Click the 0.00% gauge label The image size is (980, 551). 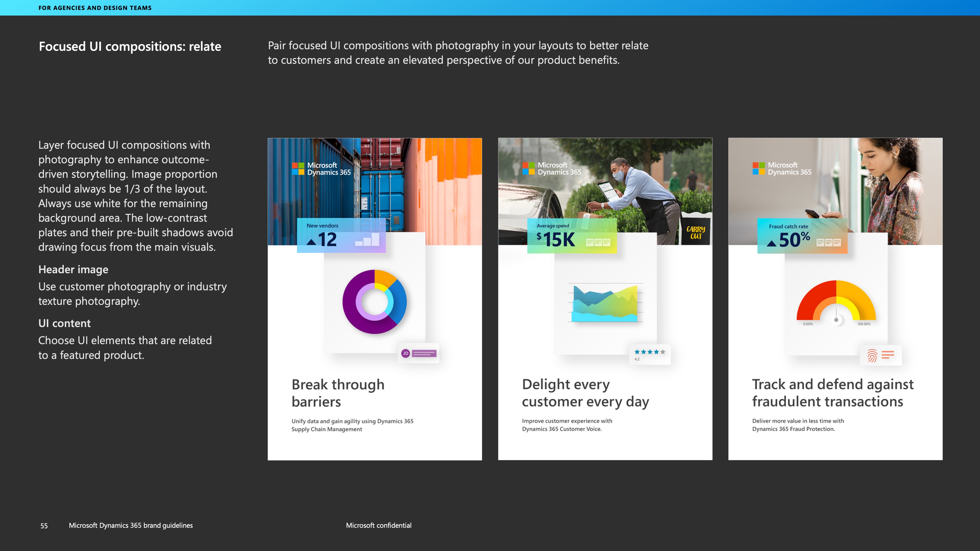(808, 324)
